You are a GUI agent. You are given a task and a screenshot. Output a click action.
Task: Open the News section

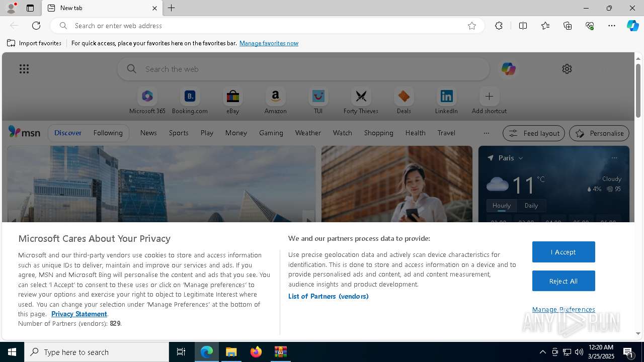click(x=148, y=133)
